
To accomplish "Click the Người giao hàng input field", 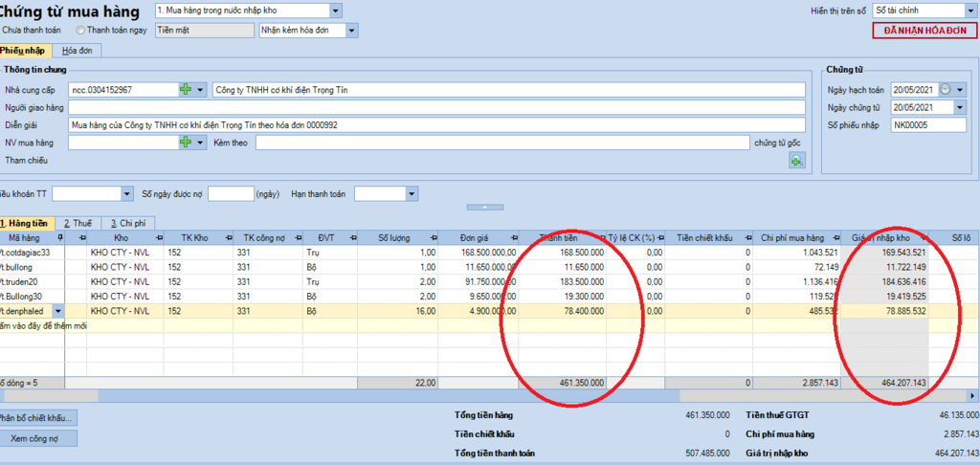I will [x=436, y=107].
